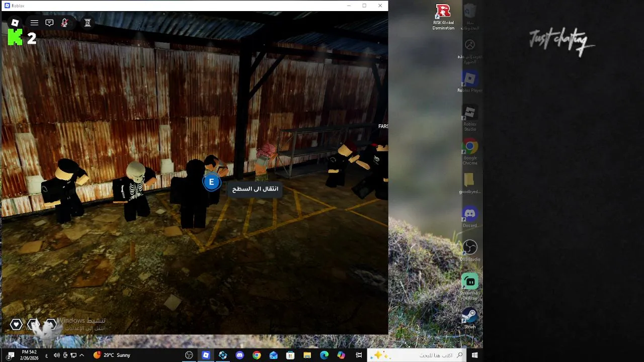
Task: Open the Roblox Studio desktop shortcut
Action: (469, 118)
